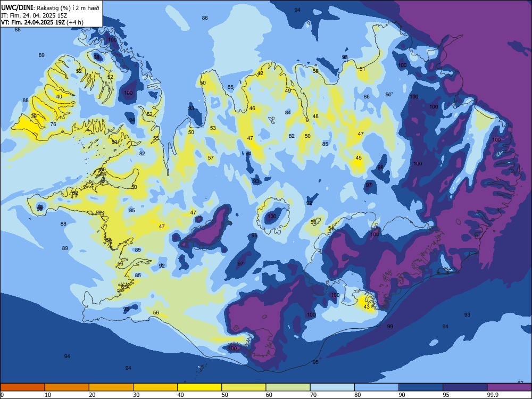Click the humidity value 57 on the map
The image size is (532, 399).
pyautogui.click(x=211, y=158)
